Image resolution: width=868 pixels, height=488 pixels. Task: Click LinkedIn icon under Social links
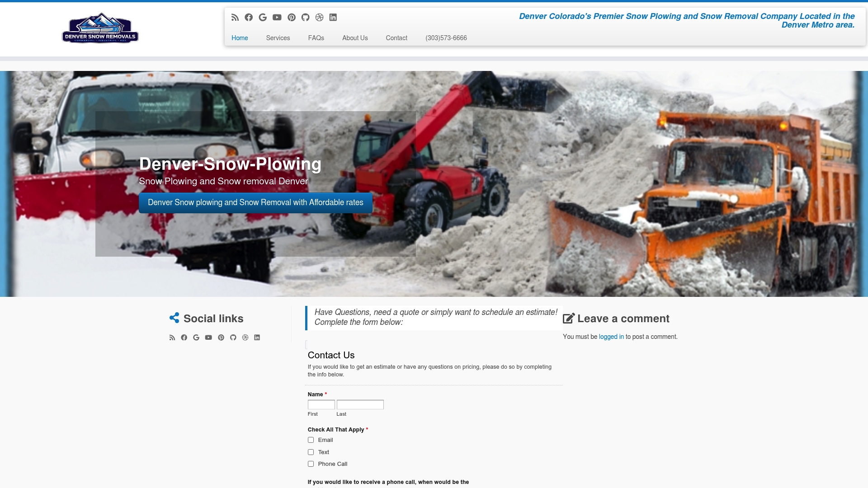pos(257,338)
